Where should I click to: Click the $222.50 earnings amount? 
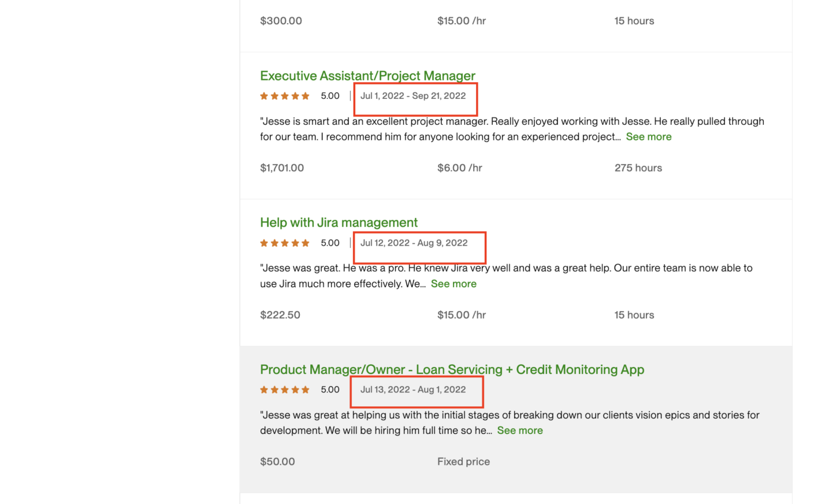pyautogui.click(x=280, y=315)
